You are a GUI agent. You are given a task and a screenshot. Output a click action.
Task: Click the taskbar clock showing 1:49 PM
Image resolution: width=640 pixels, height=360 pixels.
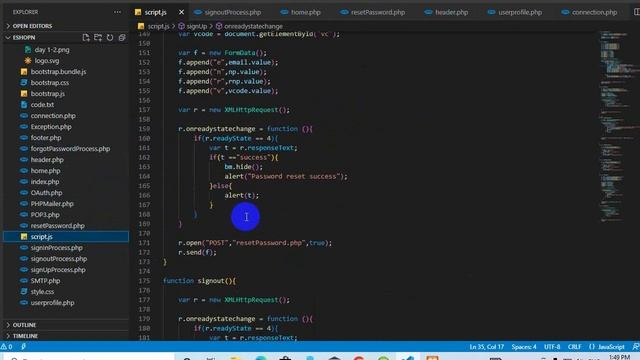(x=620, y=357)
